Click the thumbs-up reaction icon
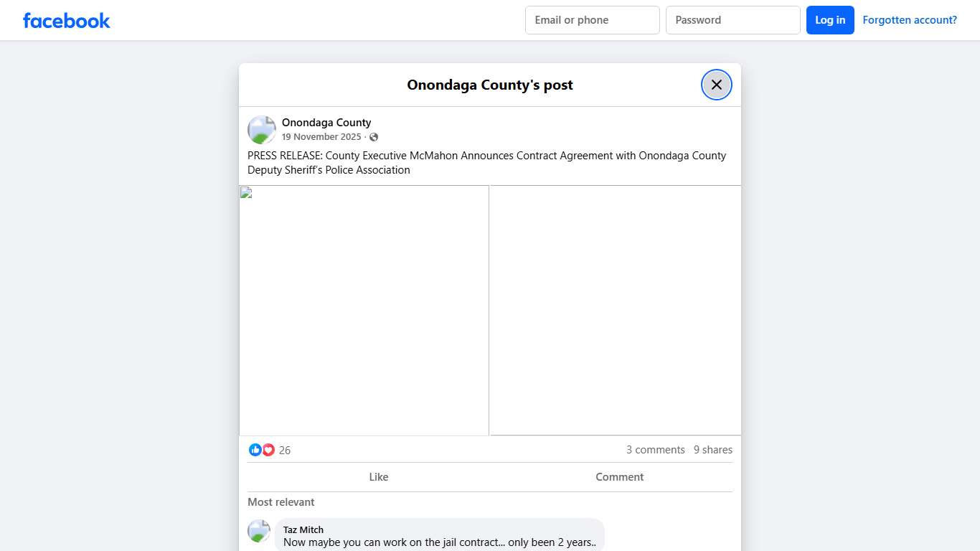This screenshot has height=551, width=980. click(255, 449)
